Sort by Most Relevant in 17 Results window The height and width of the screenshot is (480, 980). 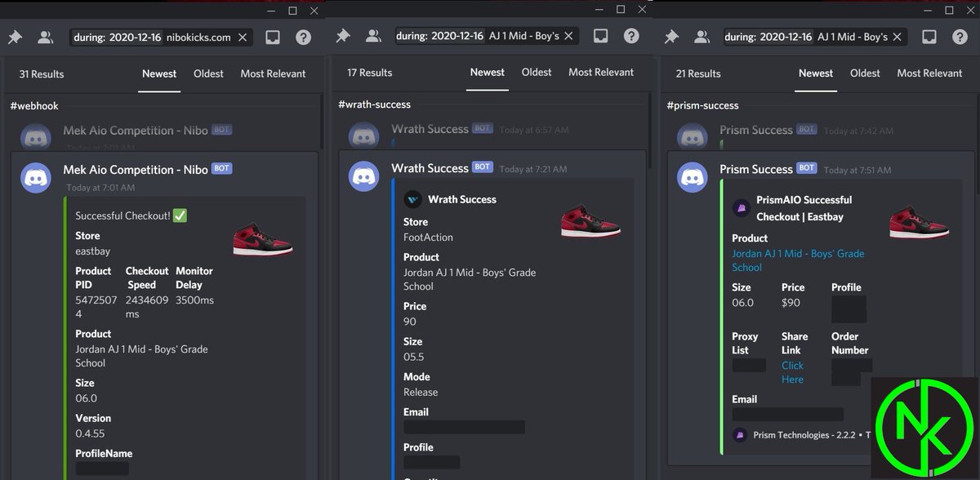(x=601, y=72)
